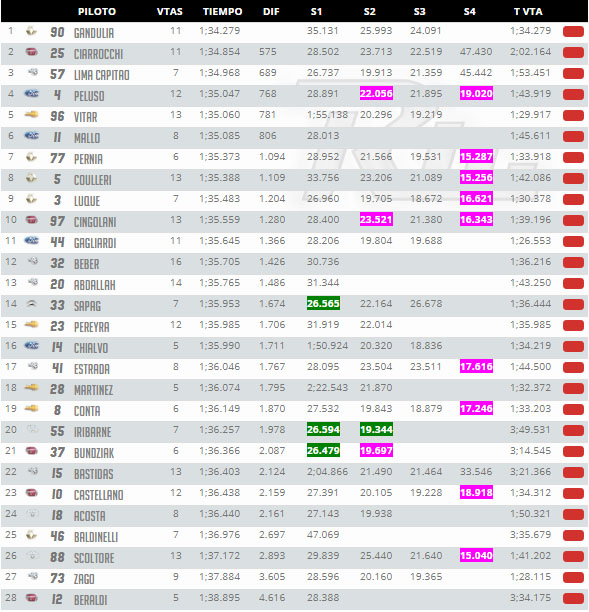Click Zago's gap value 3.605
This screenshot has height=612, width=589.
272,576
